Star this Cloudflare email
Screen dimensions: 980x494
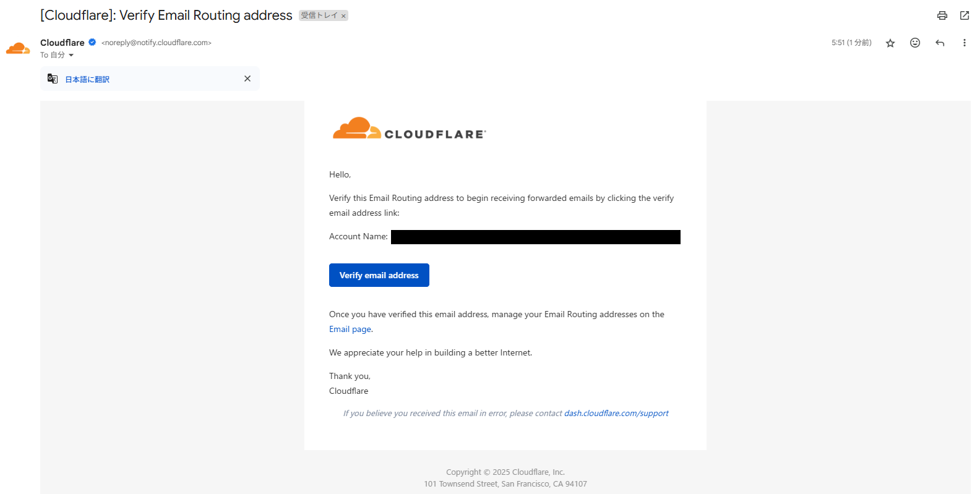pos(890,43)
